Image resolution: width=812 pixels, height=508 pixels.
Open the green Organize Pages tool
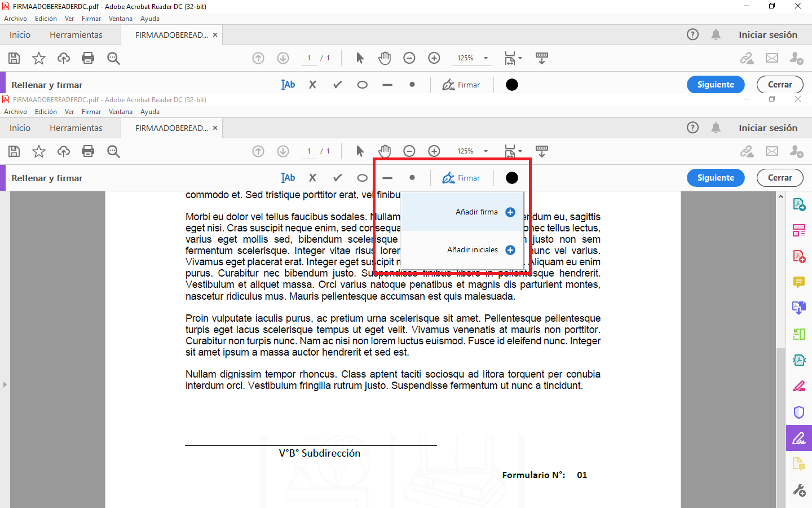click(x=799, y=334)
